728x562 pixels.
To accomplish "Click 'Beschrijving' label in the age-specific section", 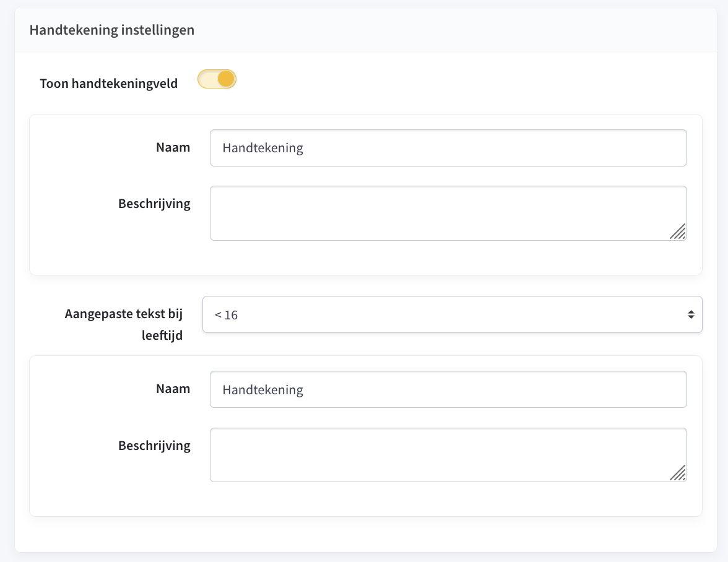I will (x=154, y=445).
